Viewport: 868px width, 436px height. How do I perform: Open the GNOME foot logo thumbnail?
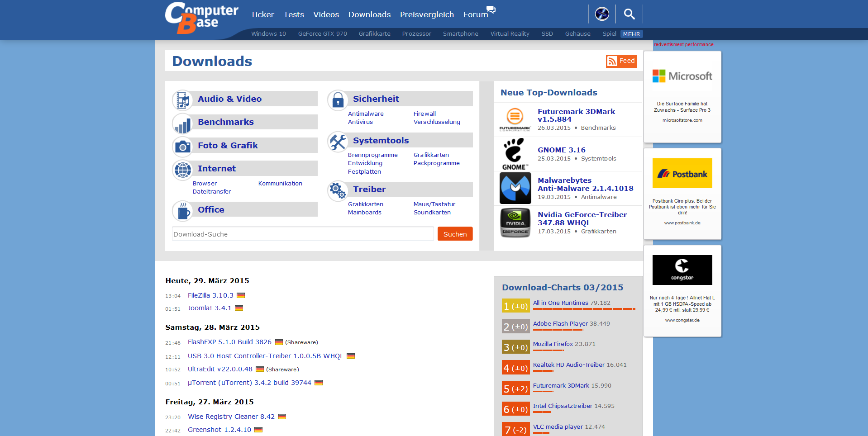pos(515,154)
